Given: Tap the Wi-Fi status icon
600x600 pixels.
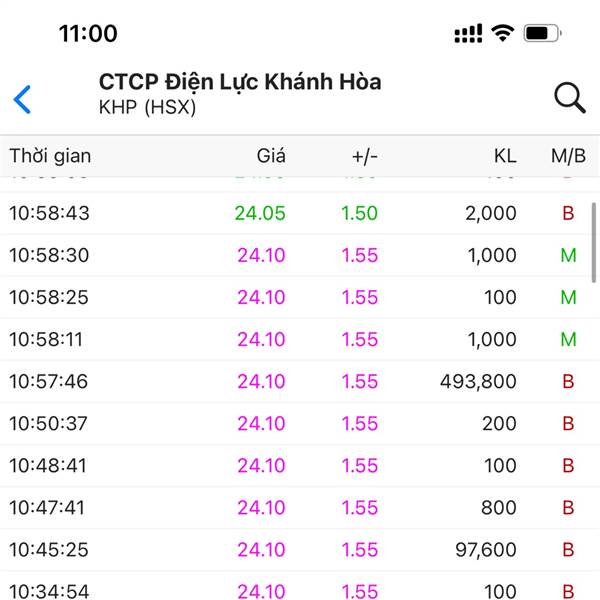Looking at the screenshot, I should coord(502,33).
